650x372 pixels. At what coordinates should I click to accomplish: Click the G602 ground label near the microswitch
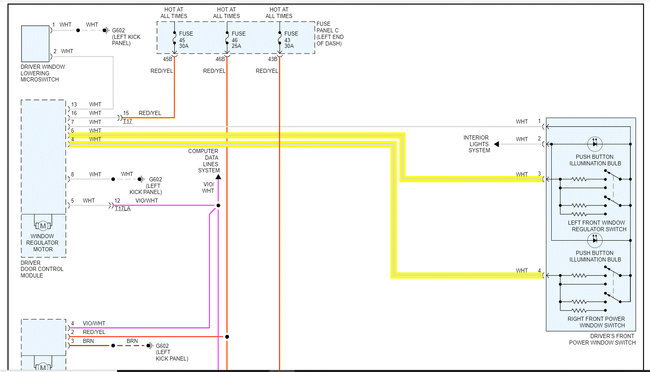(126, 37)
